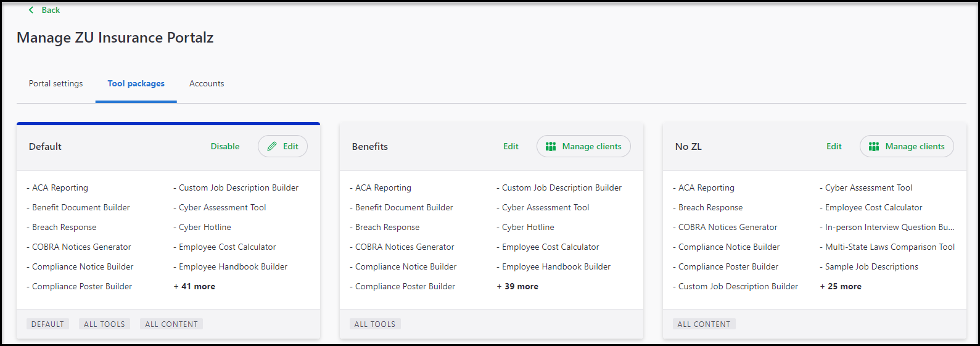Click ALL CONTENT tag on Default card

(x=171, y=324)
